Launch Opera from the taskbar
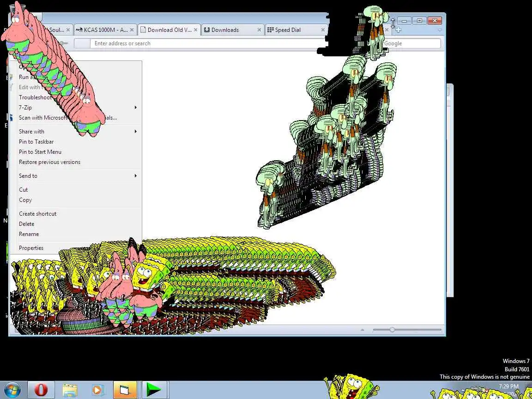 tap(41, 390)
